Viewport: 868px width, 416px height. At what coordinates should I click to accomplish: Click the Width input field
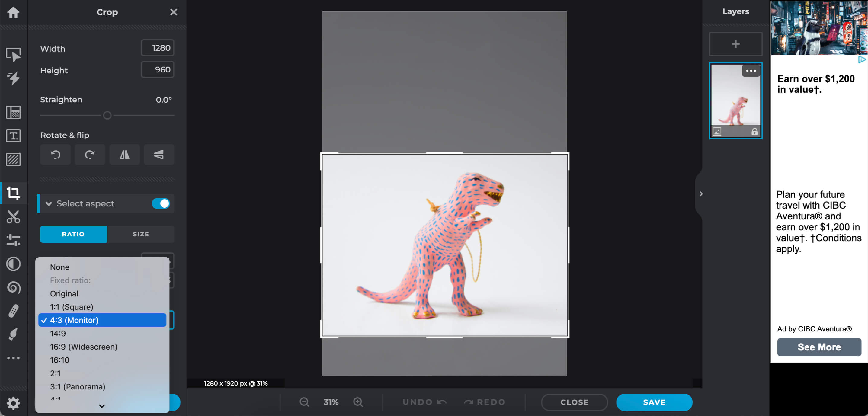tap(157, 48)
